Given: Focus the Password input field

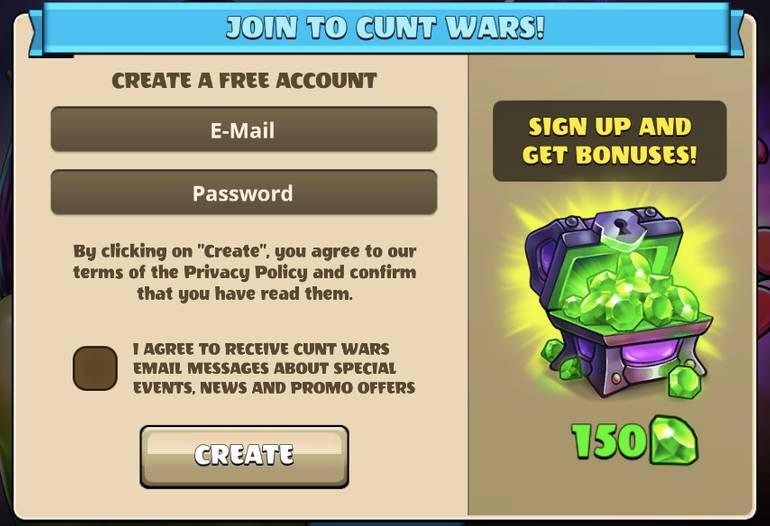Looking at the screenshot, I should (244, 192).
